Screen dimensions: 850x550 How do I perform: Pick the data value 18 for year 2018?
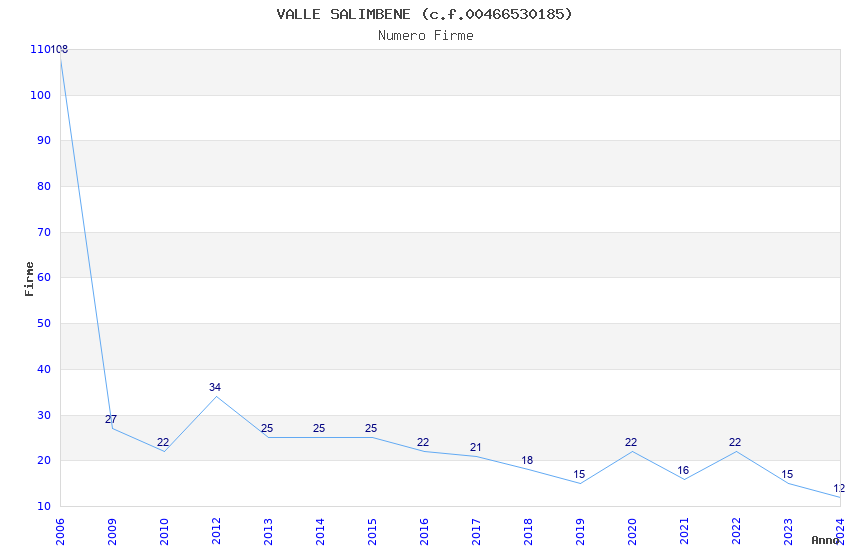527,461
